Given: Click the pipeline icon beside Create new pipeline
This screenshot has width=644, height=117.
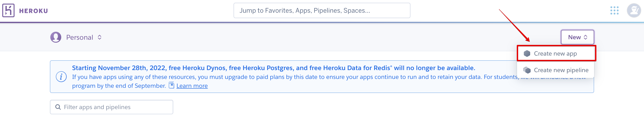Looking at the screenshot, I should tap(527, 70).
